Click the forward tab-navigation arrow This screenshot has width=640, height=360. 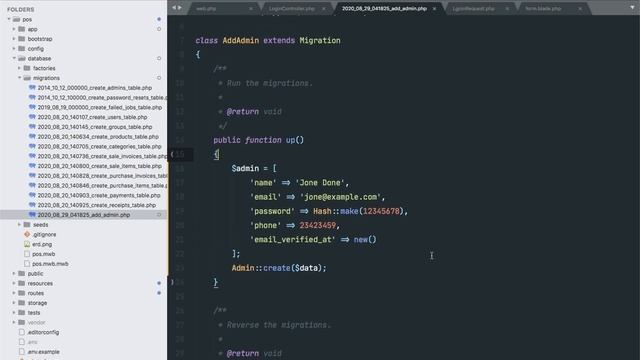pyautogui.click(x=180, y=8)
